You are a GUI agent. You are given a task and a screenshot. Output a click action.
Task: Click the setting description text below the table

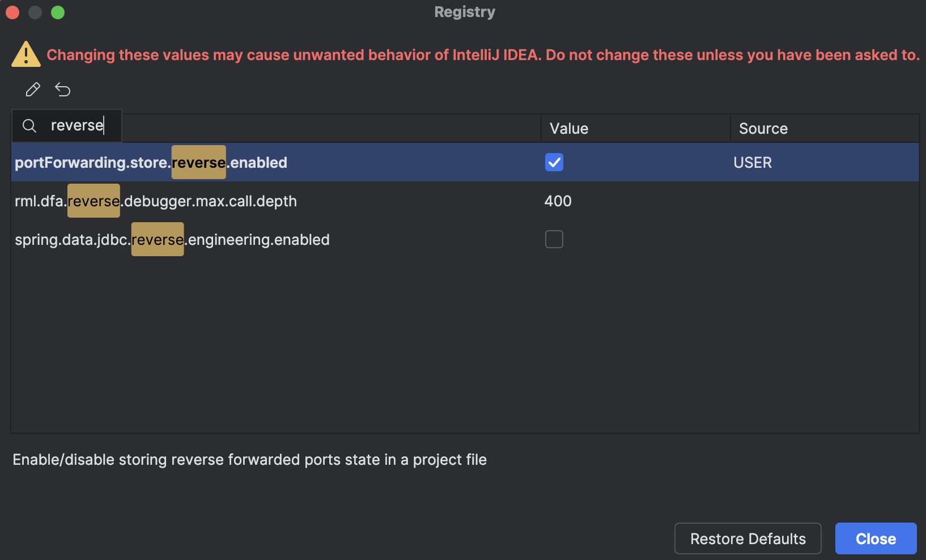[x=249, y=460]
